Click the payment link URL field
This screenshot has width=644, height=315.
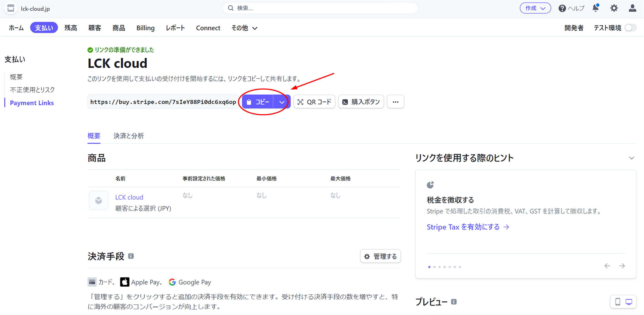[x=163, y=102]
